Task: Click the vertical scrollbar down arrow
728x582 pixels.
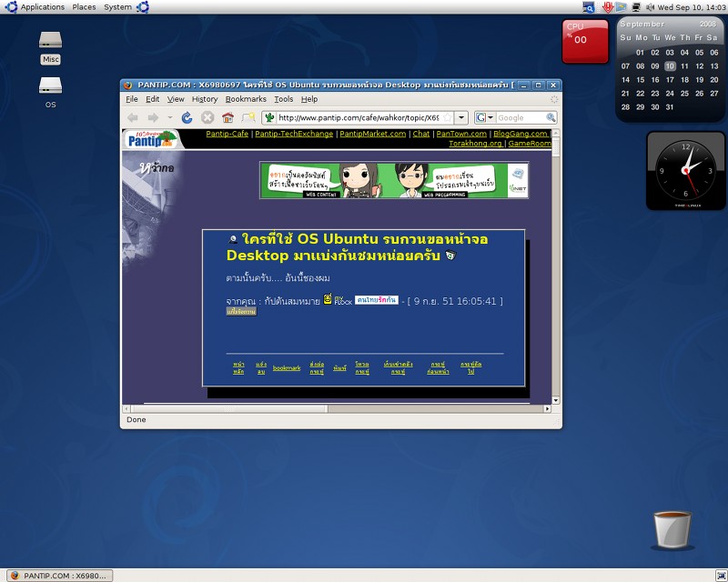Action: pyautogui.click(x=556, y=400)
